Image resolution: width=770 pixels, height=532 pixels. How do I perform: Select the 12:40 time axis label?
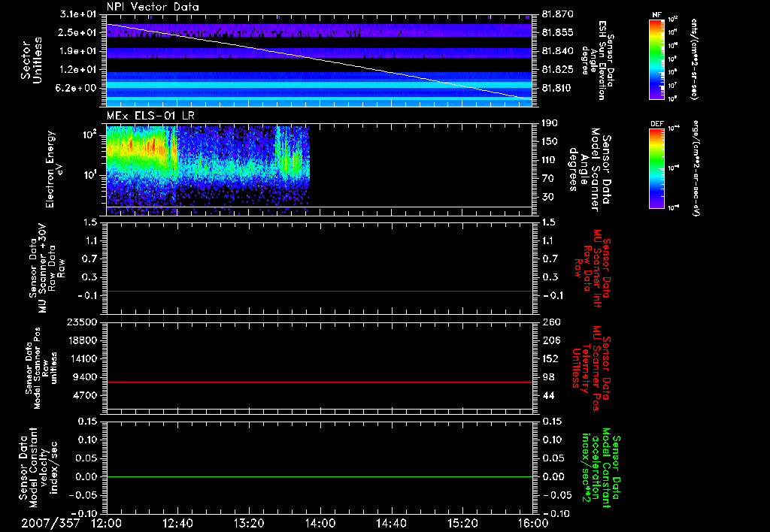click(178, 523)
